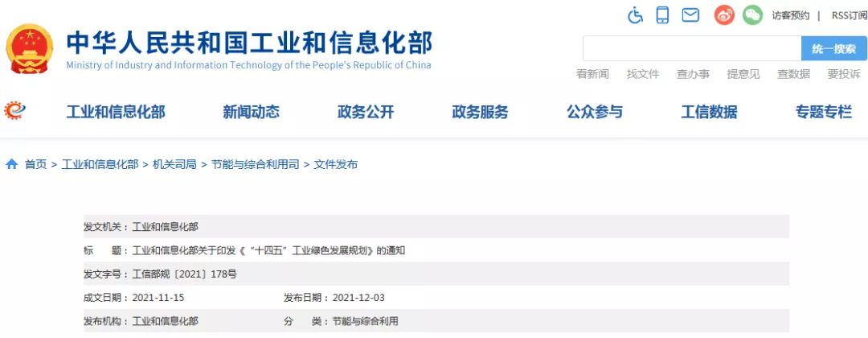Image resolution: width=868 pixels, height=338 pixels.
Task: Open 新闻动态 navigation menu
Action: pyautogui.click(x=252, y=113)
